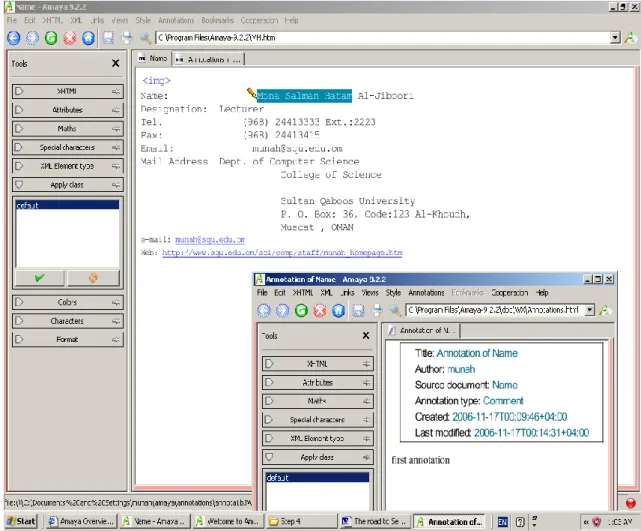The width and height of the screenshot is (641, 531).
Task: Close Tools panel in Annotation window
Action: 366,336
